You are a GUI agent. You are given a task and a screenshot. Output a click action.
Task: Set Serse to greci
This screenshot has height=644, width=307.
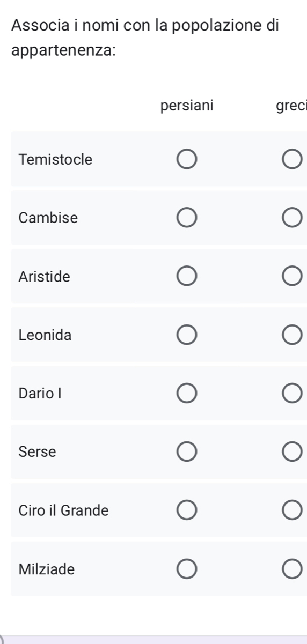pyautogui.click(x=292, y=452)
